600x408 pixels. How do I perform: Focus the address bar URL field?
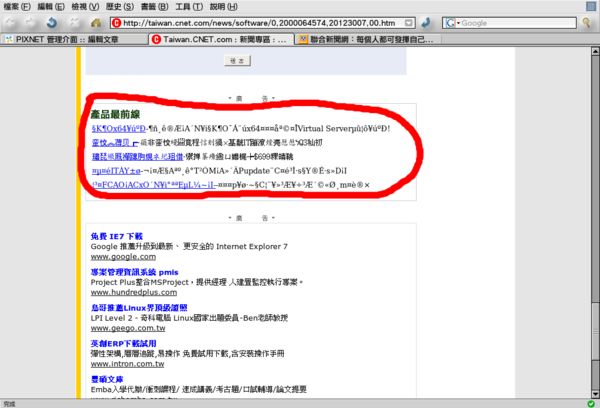point(262,23)
